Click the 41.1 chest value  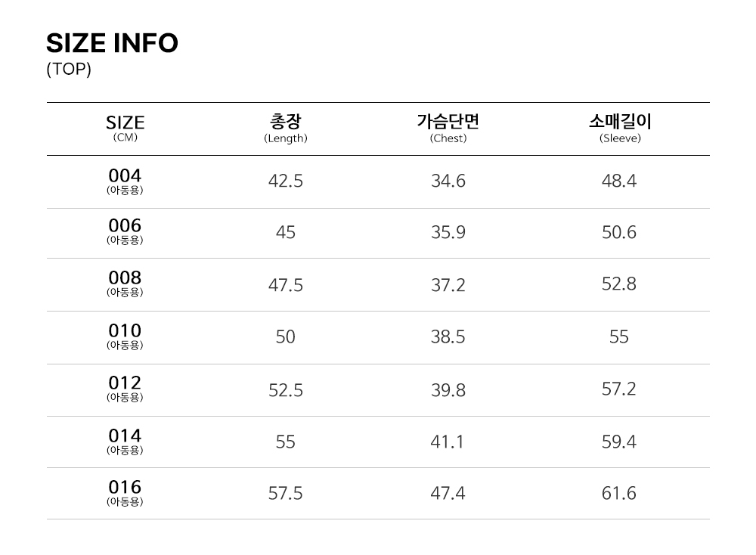[x=448, y=442]
